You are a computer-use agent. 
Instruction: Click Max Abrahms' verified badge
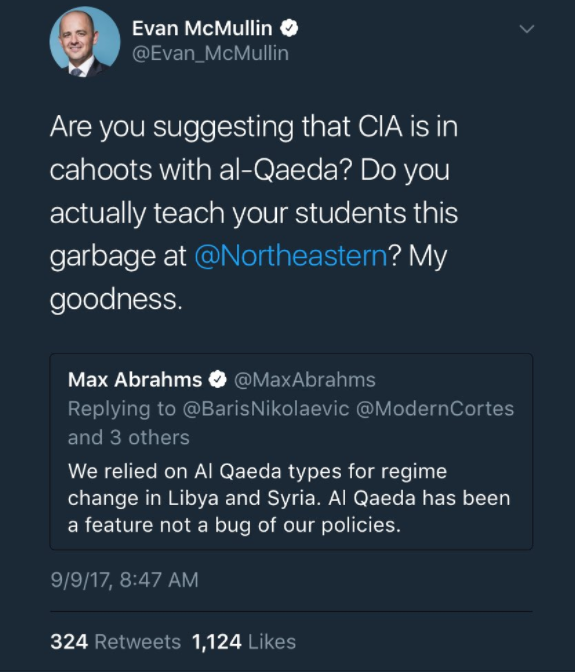click(218, 380)
